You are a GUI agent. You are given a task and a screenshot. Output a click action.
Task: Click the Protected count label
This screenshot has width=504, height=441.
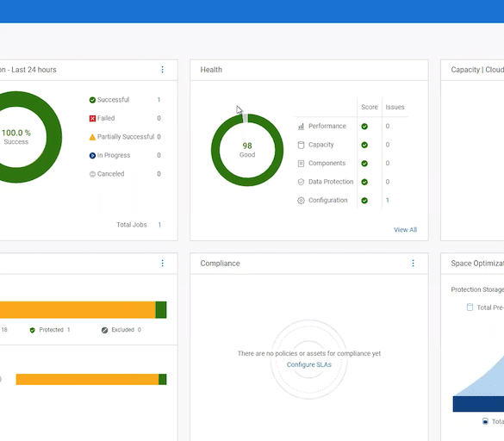pos(54,330)
